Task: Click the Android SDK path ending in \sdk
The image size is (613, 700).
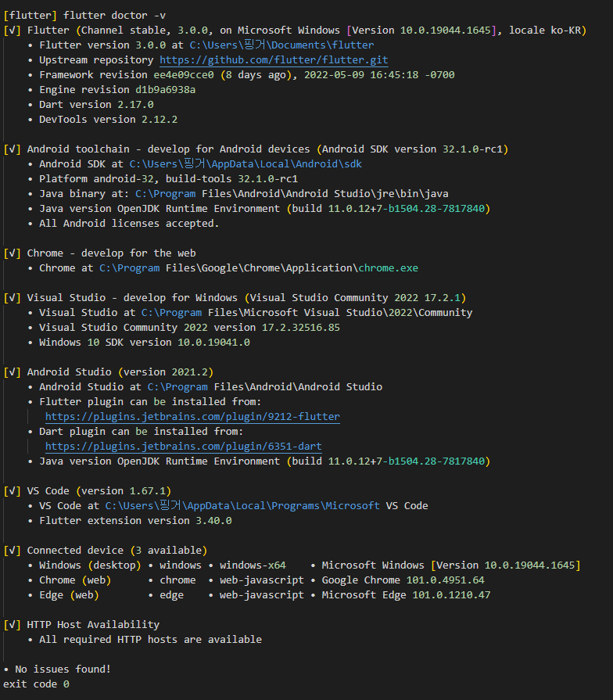Action: pyautogui.click(x=246, y=163)
